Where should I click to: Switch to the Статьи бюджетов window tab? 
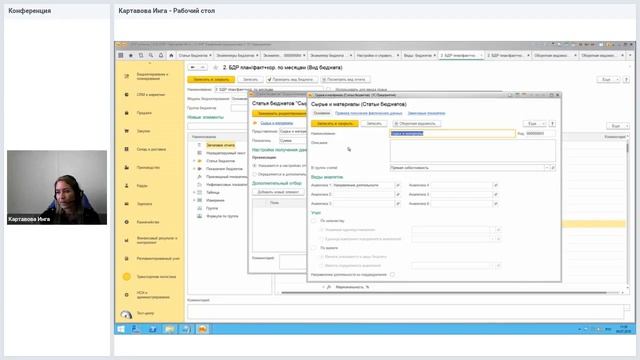tap(196, 55)
